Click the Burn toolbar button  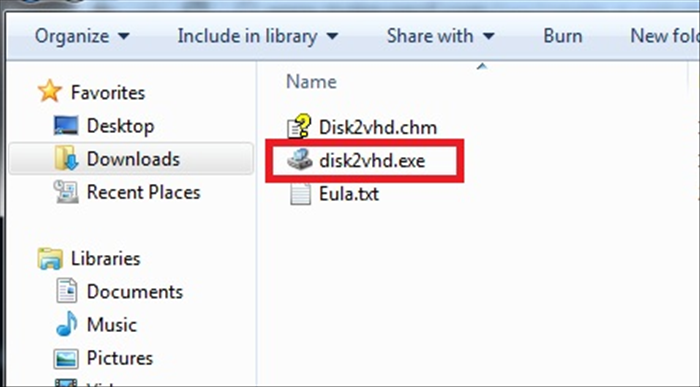(x=562, y=36)
